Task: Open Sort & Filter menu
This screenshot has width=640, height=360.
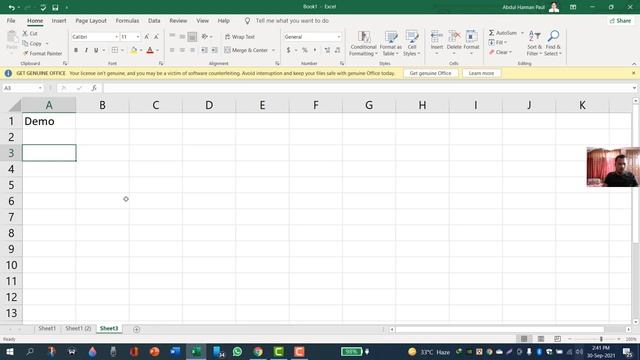Action: (534, 43)
